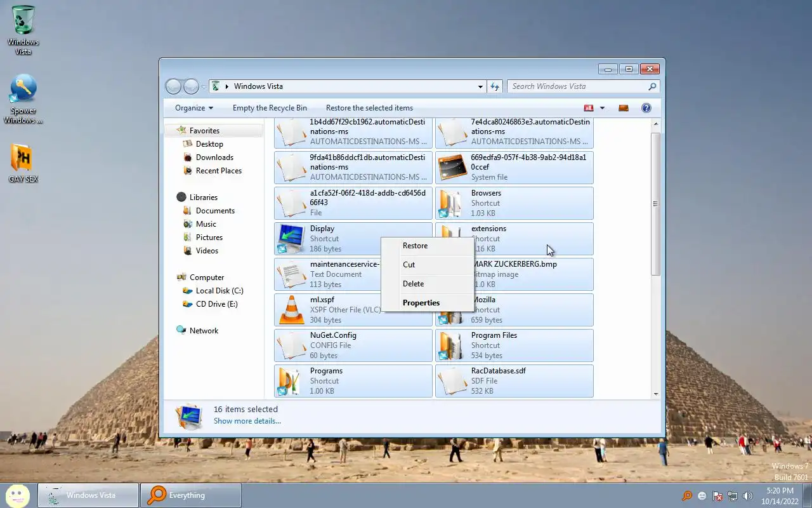
Task: Select the MARK ZUCKERBERG.bmp file name
Action: tap(515, 264)
